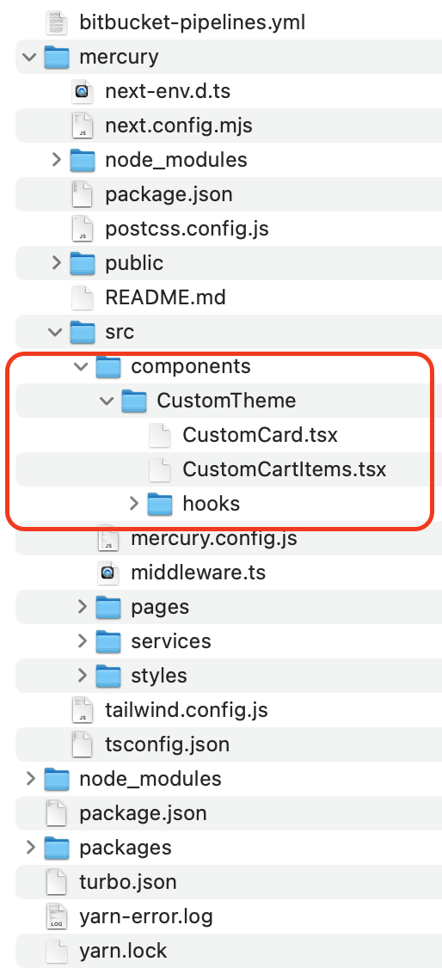The width and height of the screenshot is (442, 980).
Task: Select CustomCard.tsx file
Action: (x=260, y=435)
